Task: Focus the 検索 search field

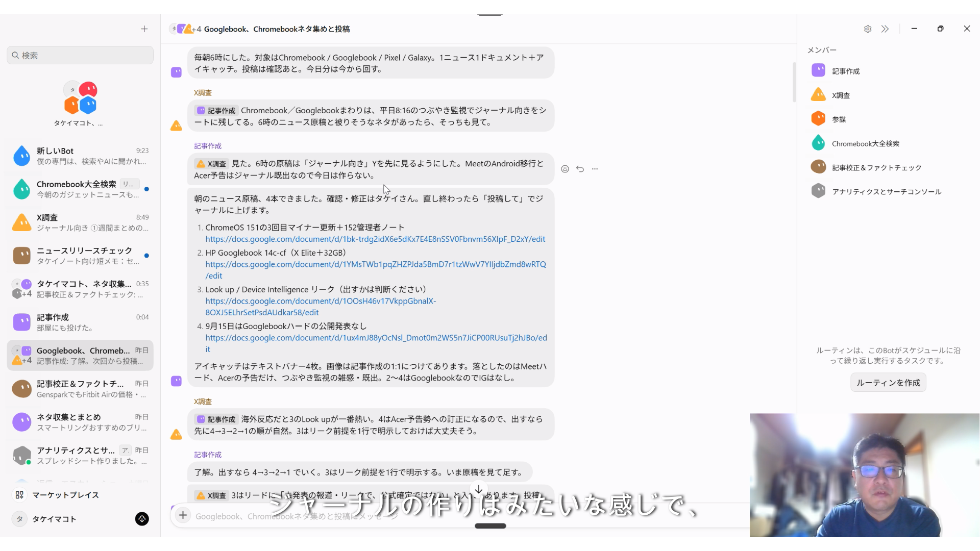Action: click(x=80, y=55)
